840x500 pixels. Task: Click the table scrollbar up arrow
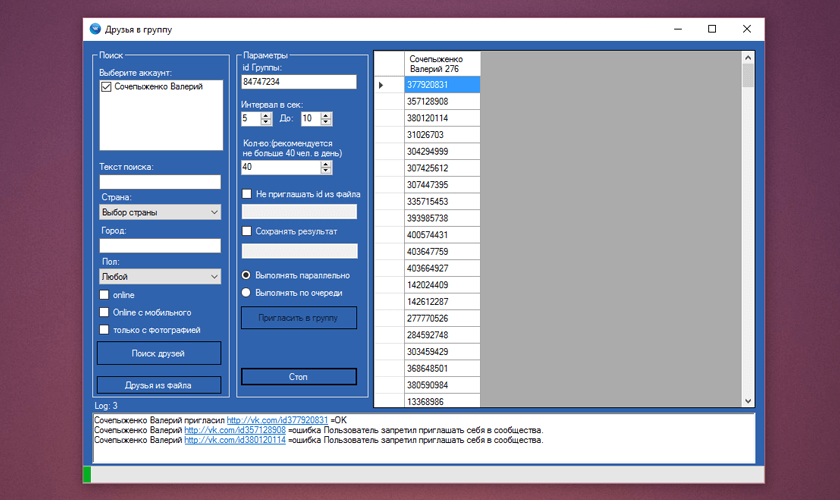click(x=748, y=57)
